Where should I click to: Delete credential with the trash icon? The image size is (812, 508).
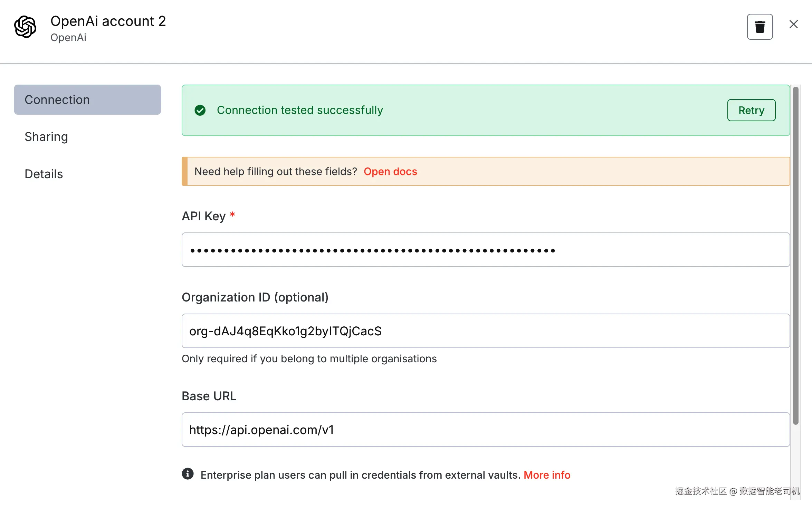click(x=760, y=27)
